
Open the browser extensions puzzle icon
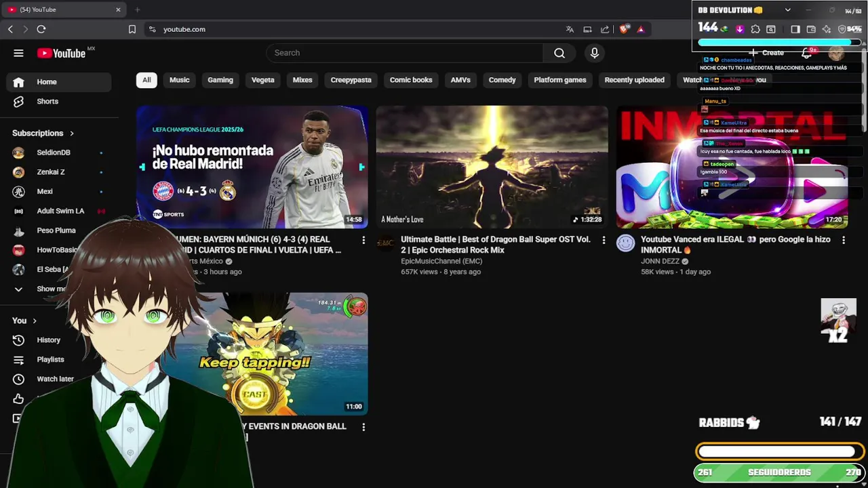755,29
